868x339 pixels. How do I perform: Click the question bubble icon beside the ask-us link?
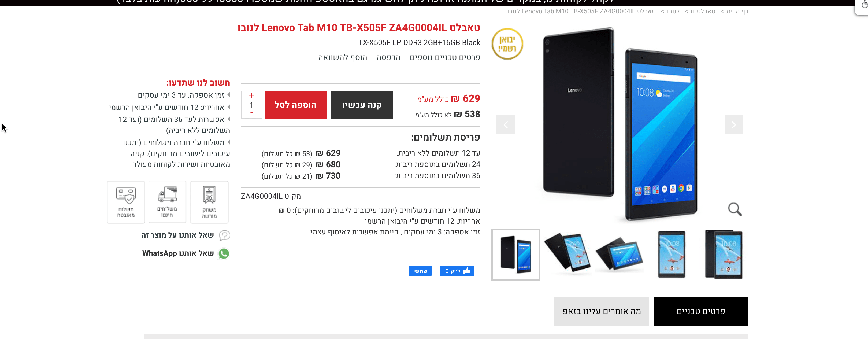point(224,235)
